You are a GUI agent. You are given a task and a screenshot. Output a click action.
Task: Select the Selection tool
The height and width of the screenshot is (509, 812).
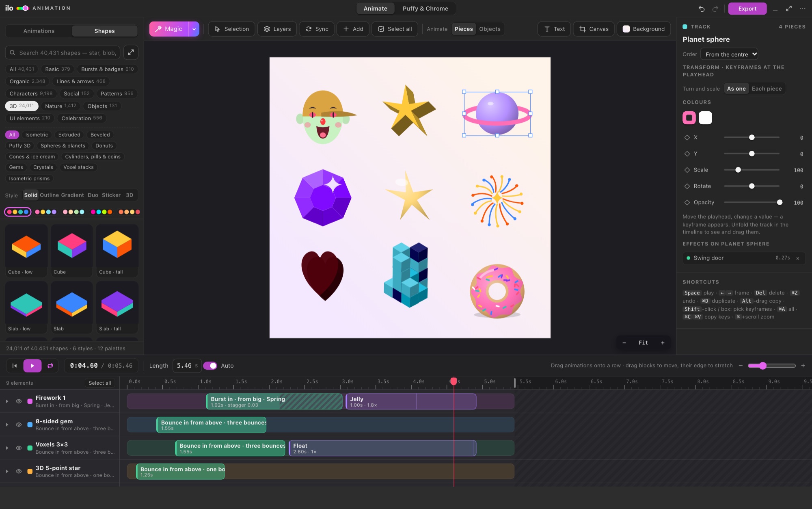pos(231,29)
